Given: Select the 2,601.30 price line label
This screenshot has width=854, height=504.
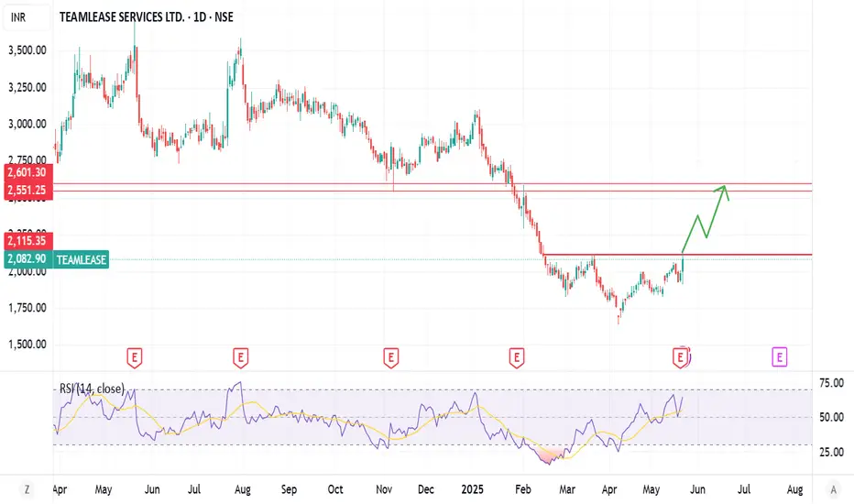Looking at the screenshot, I should click(x=29, y=172).
